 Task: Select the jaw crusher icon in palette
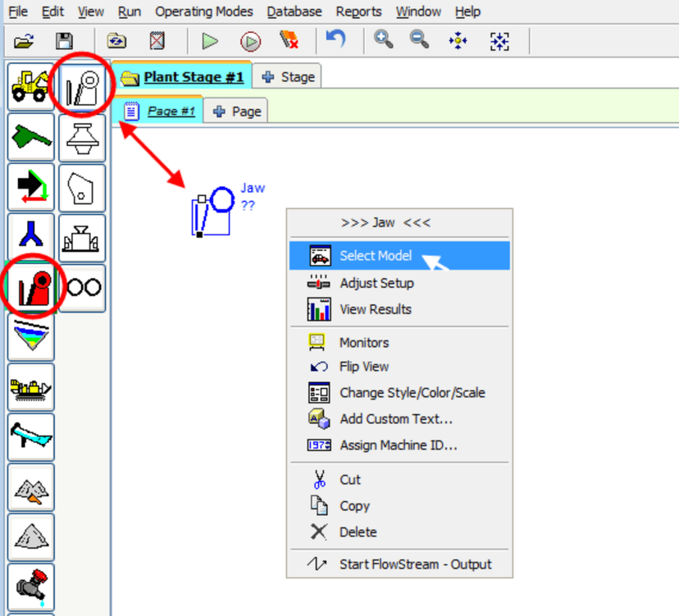coord(82,86)
